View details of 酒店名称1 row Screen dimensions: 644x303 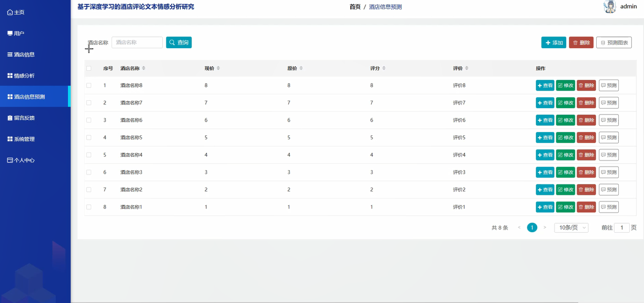pos(545,207)
